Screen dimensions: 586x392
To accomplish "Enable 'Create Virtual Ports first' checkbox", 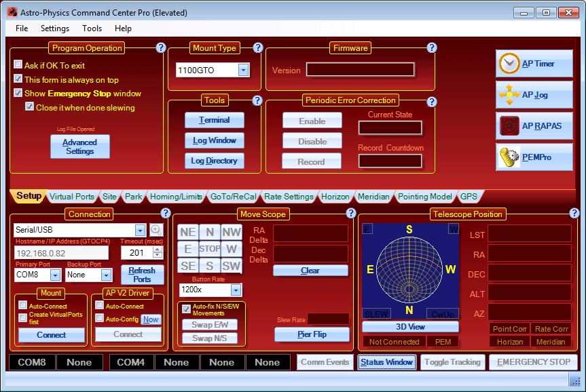I will tap(23, 317).
